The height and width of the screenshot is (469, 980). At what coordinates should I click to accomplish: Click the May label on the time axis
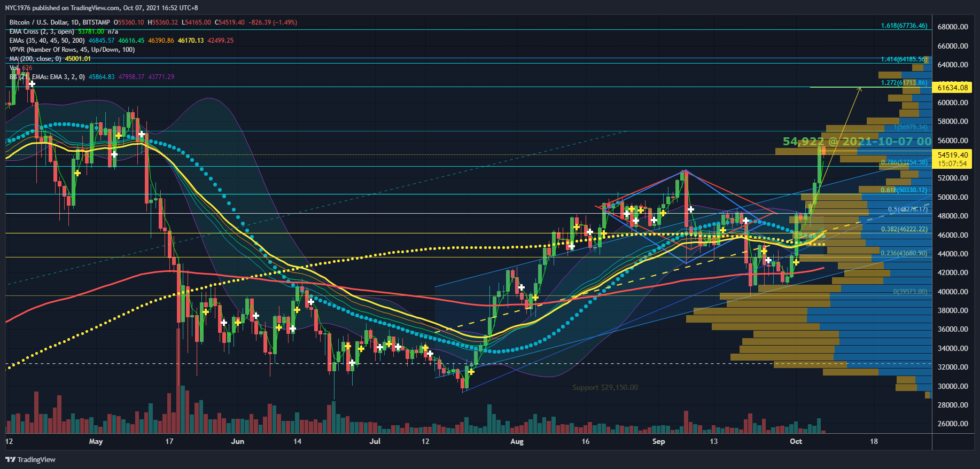click(96, 441)
